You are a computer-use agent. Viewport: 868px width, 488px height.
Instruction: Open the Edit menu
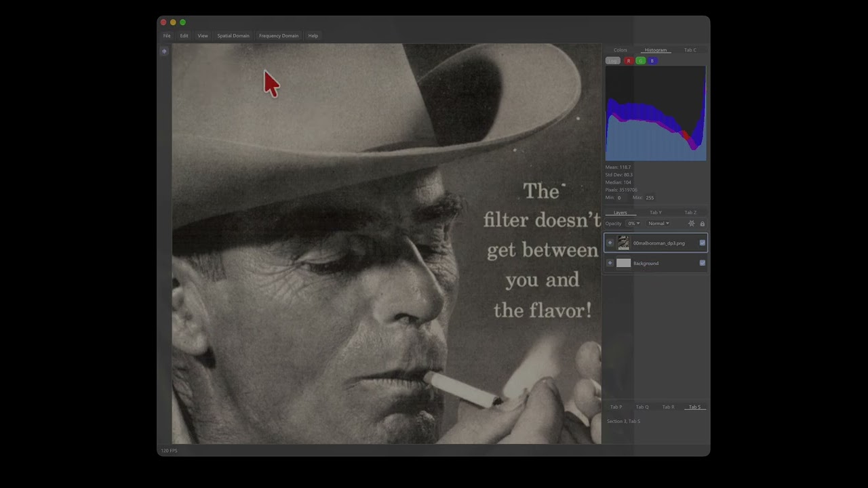click(184, 36)
